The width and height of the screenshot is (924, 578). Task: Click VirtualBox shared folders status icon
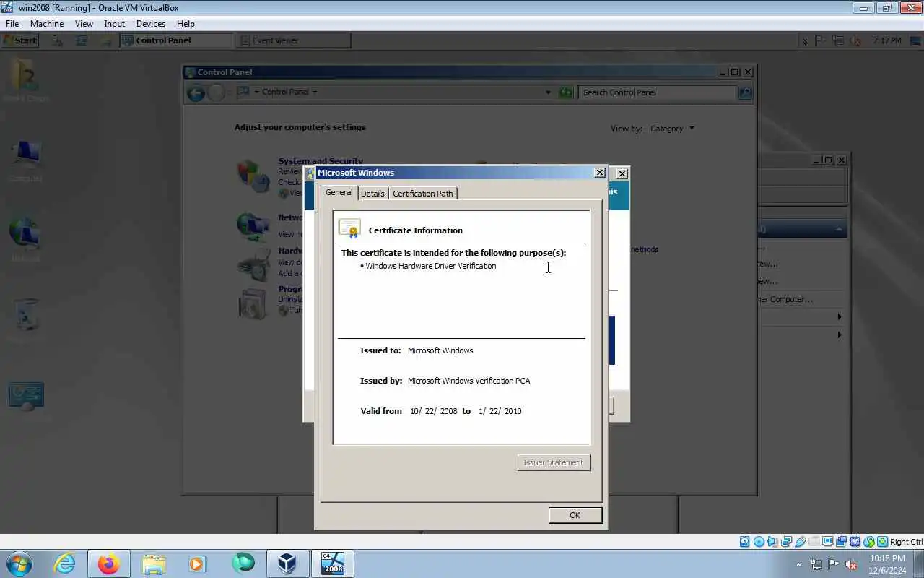coord(814,542)
